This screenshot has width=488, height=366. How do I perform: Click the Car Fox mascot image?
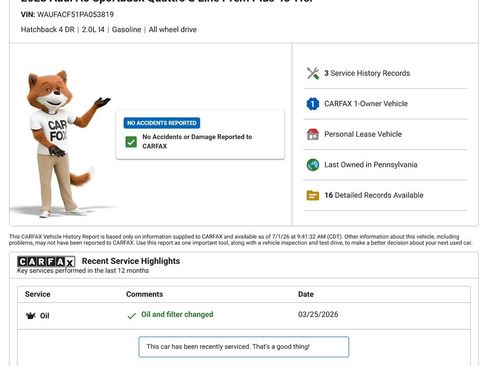click(x=63, y=143)
